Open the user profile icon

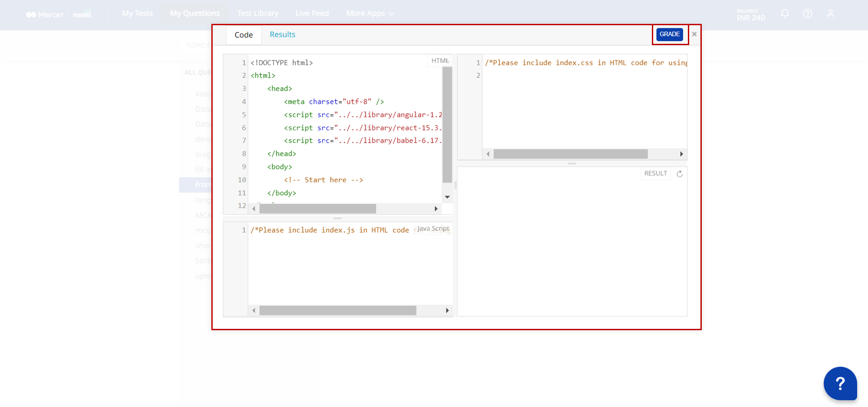point(831,14)
